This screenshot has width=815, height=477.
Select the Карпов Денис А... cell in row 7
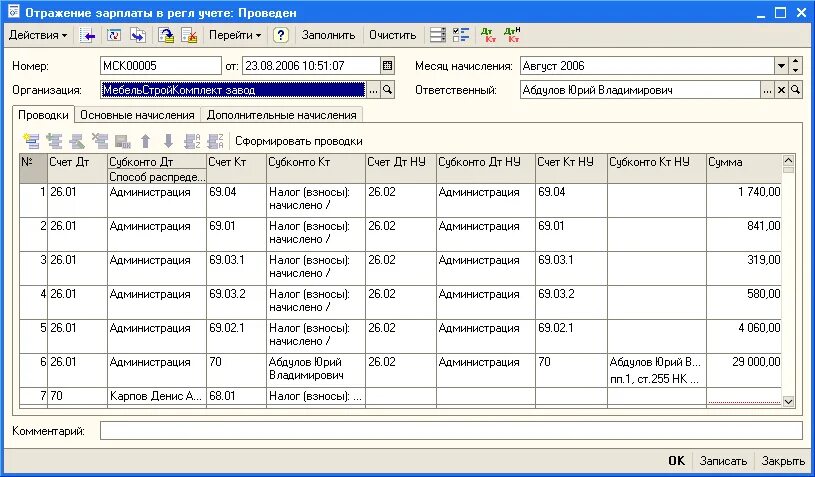click(157, 396)
